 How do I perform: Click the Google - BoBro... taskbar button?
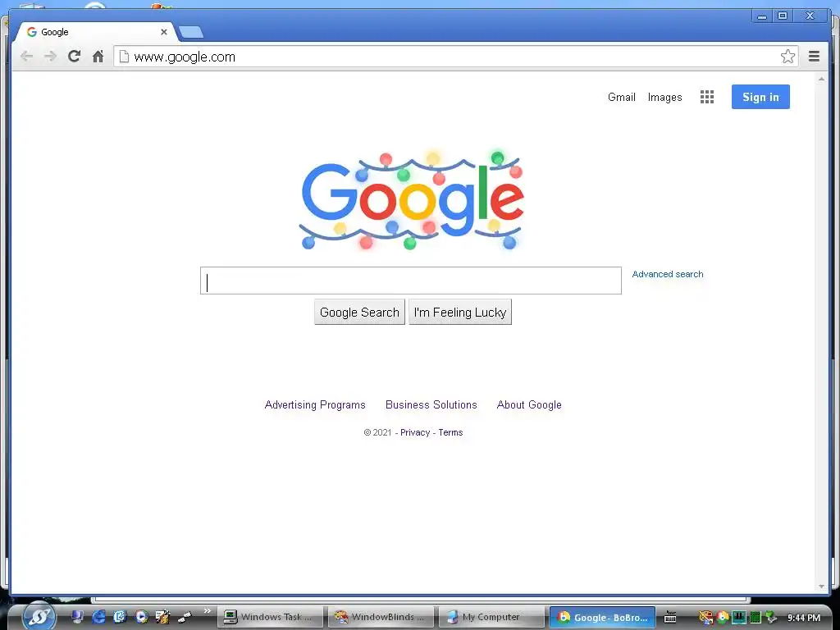point(602,617)
